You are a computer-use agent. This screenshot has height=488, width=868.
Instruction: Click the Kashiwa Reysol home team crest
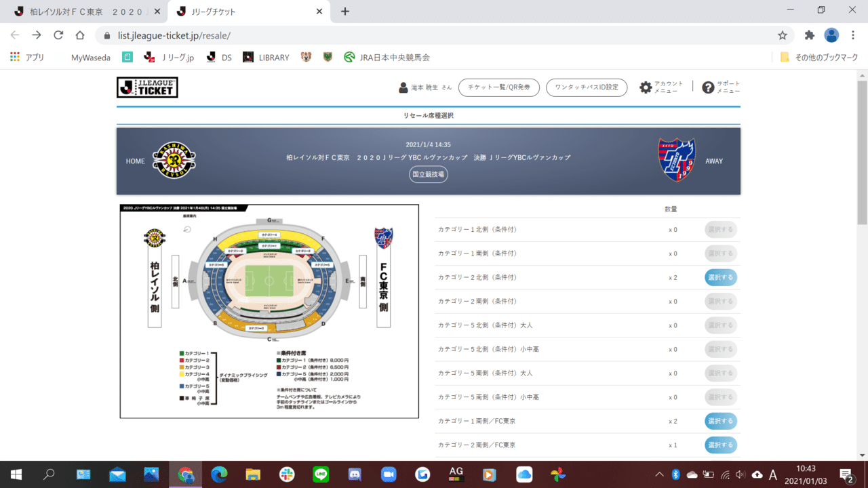(x=174, y=161)
